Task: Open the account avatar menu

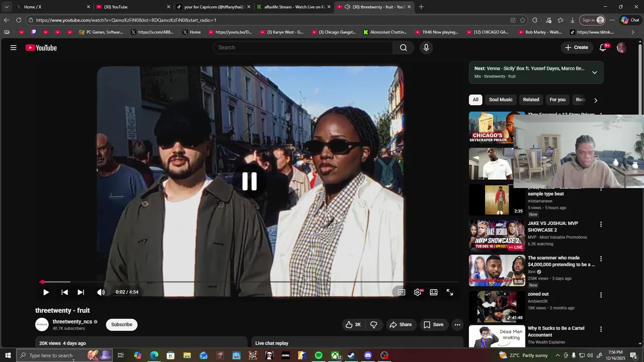Action: [x=621, y=48]
